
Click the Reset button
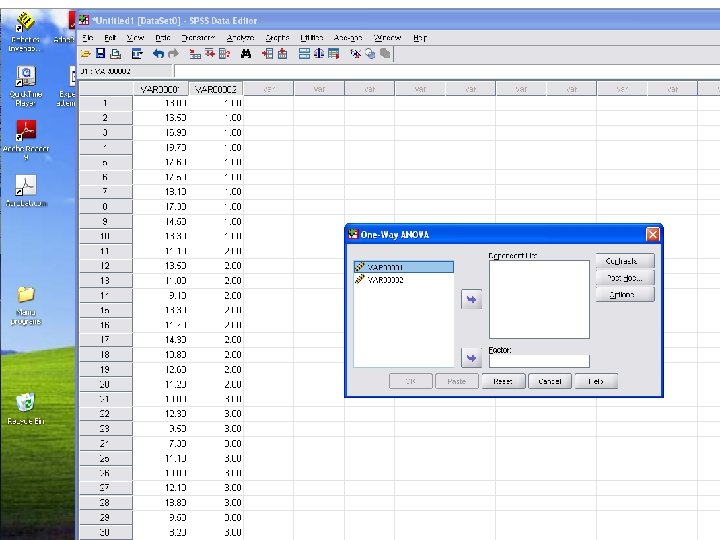click(503, 381)
